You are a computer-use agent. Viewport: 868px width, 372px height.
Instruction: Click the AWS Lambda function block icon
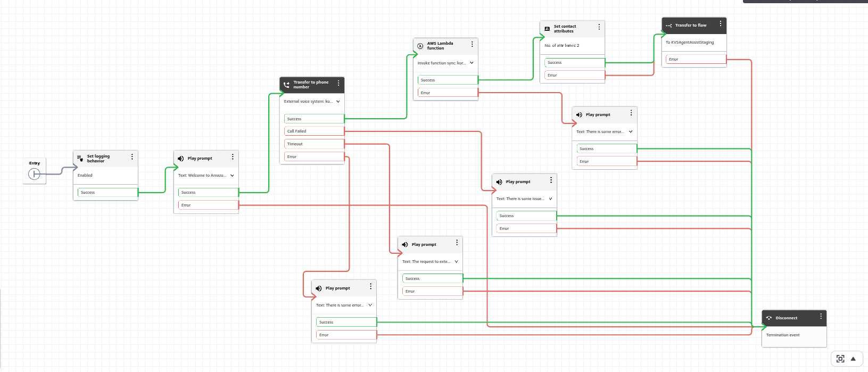pos(420,46)
